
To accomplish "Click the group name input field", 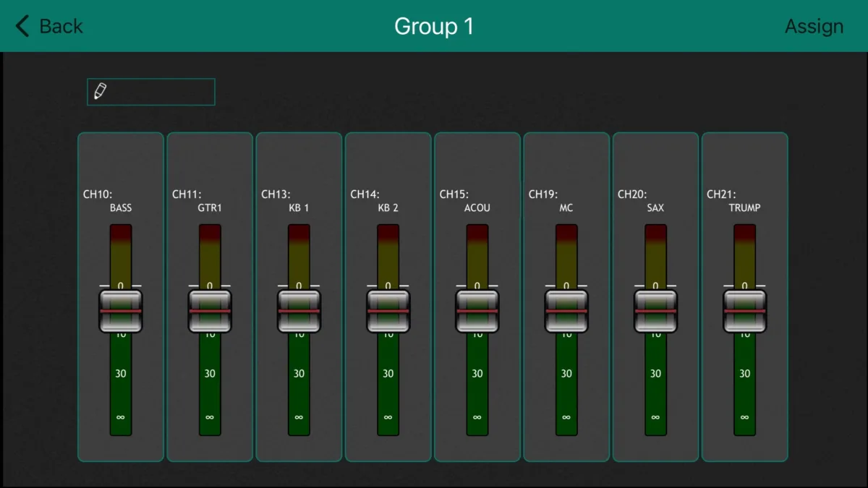I will point(151,92).
